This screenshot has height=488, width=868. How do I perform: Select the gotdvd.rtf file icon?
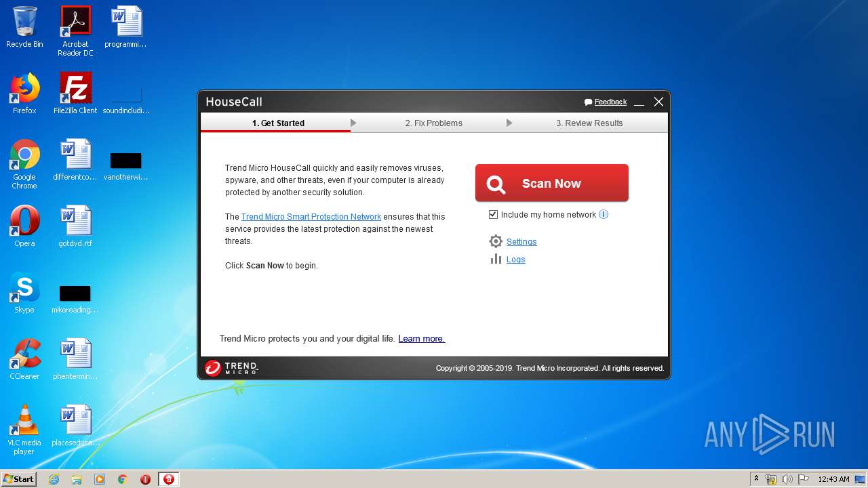pyautogui.click(x=75, y=226)
